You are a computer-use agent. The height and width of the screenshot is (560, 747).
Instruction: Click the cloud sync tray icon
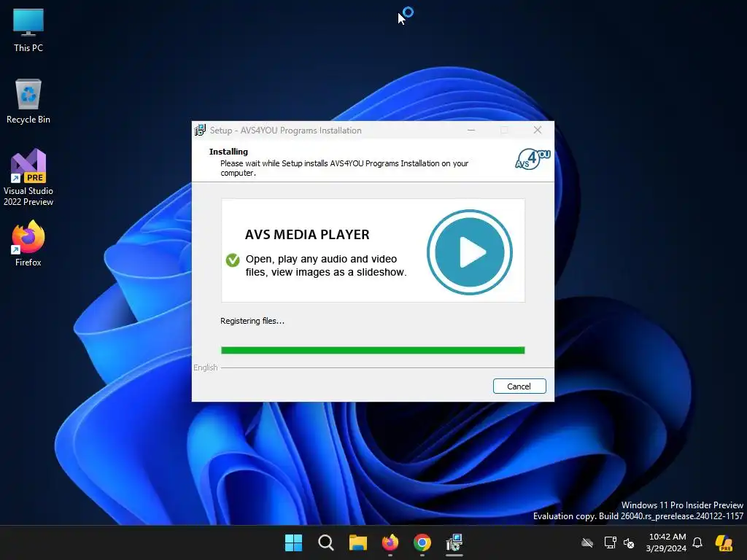[587, 542]
